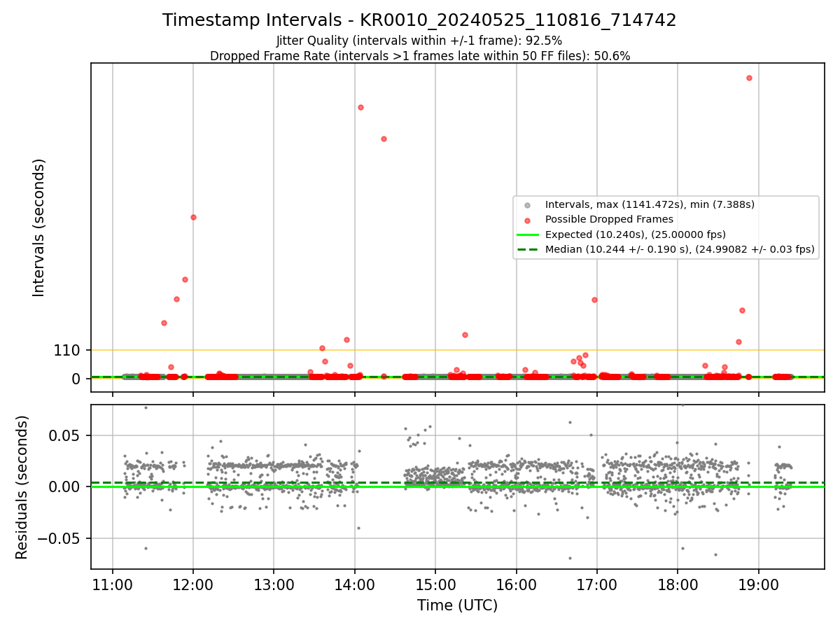Click the 110 tick label on the intervals axis
Screen dimensions: 840x630
pyautogui.click(x=67, y=350)
